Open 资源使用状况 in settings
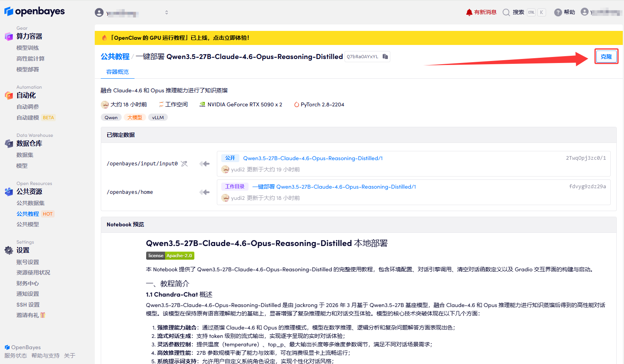This screenshot has width=624, height=364. [33, 272]
